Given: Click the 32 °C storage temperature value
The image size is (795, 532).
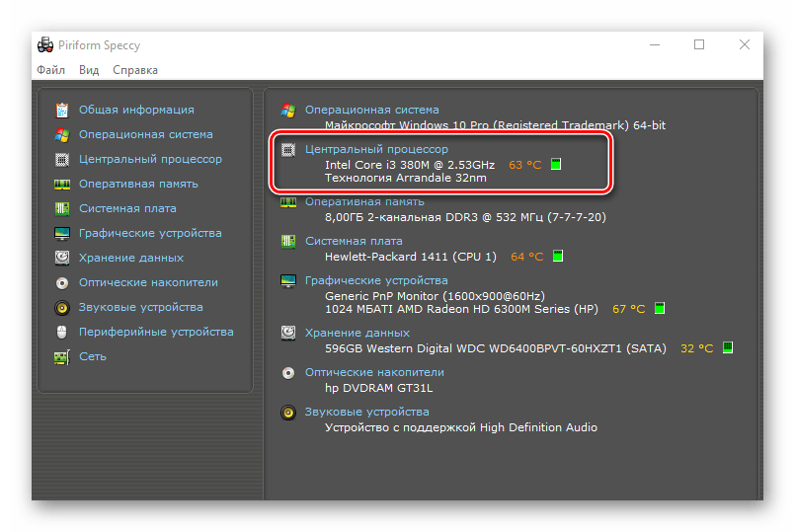Looking at the screenshot, I should [x=696, y=348].
